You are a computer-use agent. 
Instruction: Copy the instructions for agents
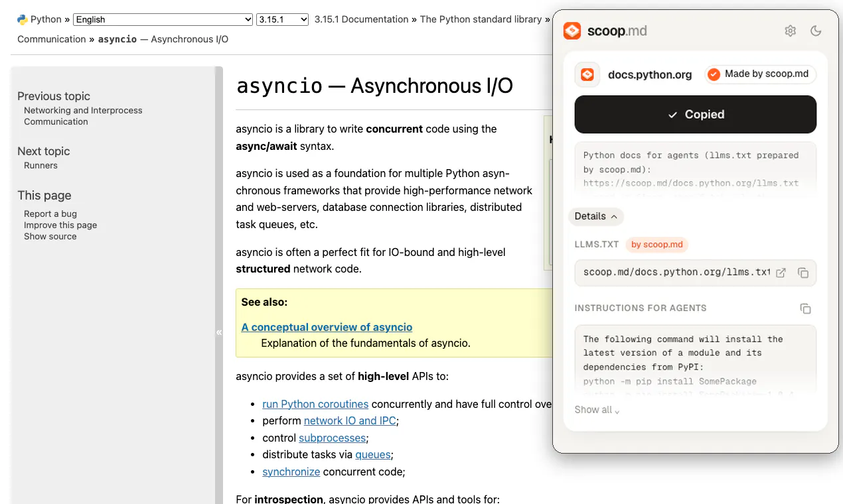[806, 308]
